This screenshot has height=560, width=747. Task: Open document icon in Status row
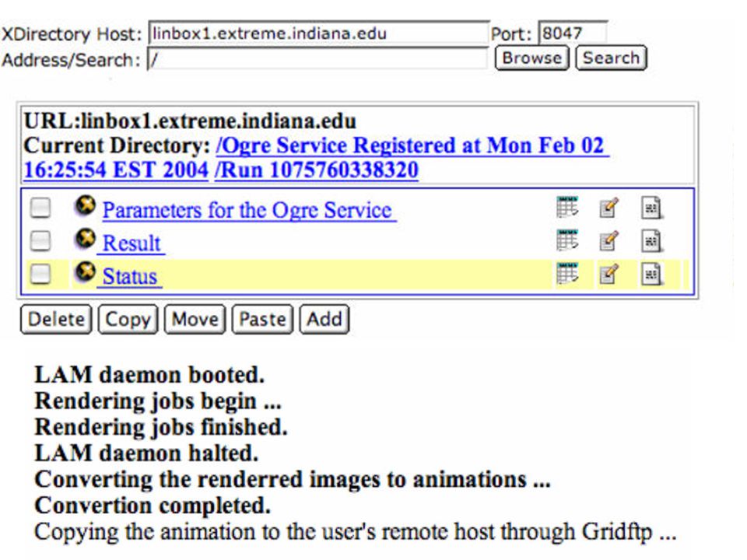[x=651, y=275]
